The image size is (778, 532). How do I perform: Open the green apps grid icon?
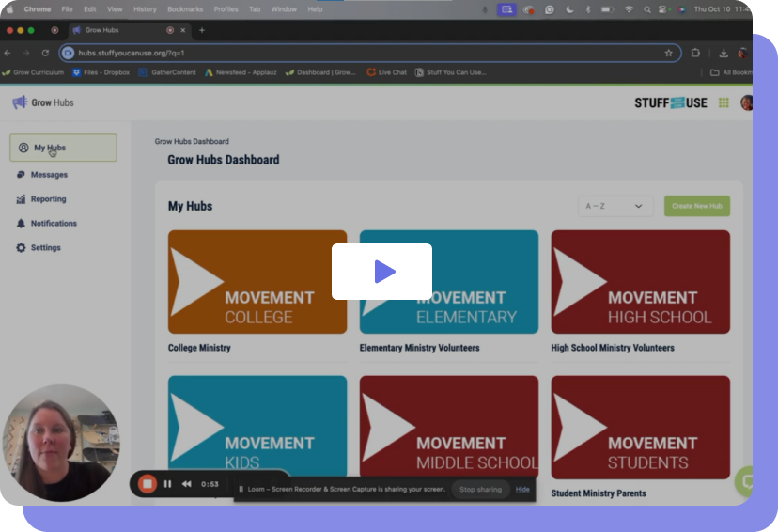[724, 102]
